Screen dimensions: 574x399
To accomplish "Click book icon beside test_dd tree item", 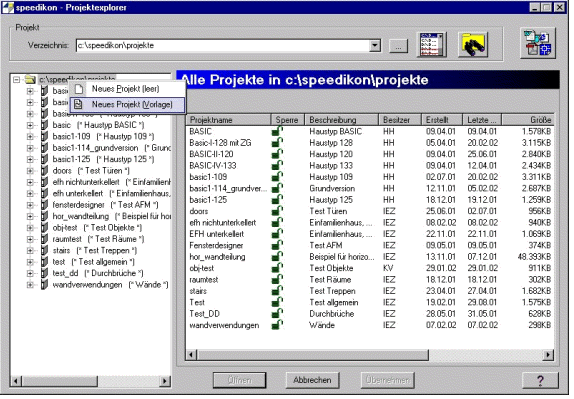I will click(x=44, y=273).
